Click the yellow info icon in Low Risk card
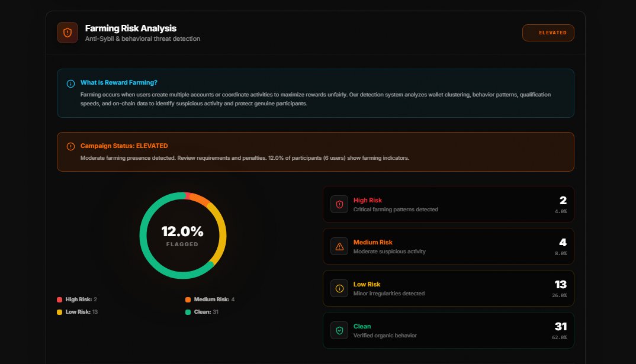 pos(339,289)
